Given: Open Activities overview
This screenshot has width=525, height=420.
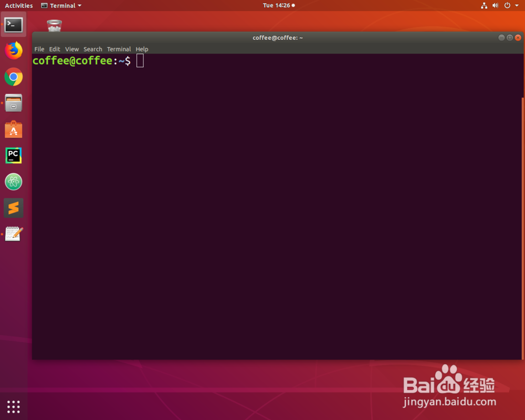Looking at the screenshot, I should click(x=19, y=5).
